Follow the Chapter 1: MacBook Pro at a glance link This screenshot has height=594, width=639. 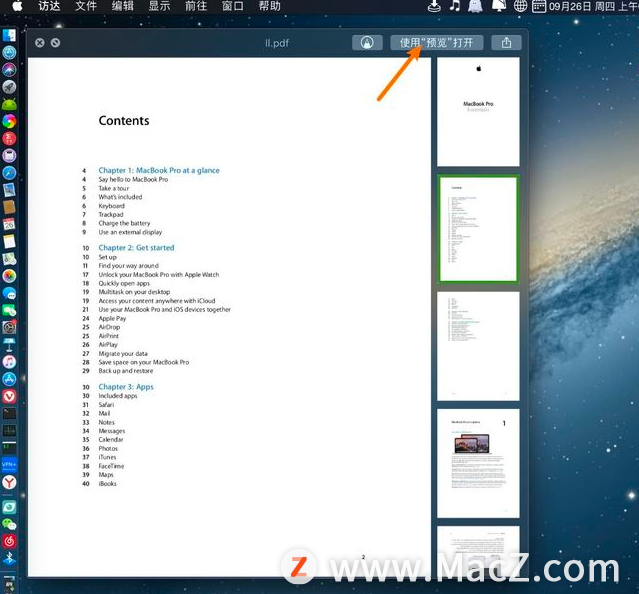(x=159, y=170)
